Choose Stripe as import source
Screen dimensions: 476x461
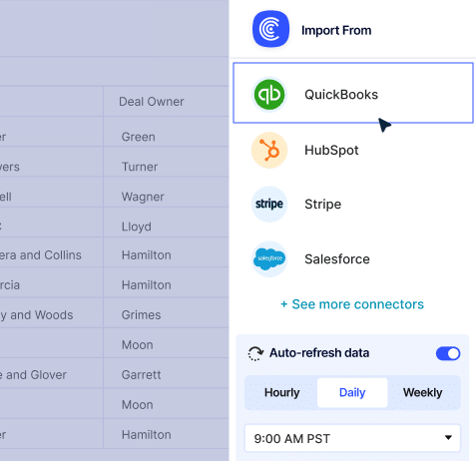point(353,204)
